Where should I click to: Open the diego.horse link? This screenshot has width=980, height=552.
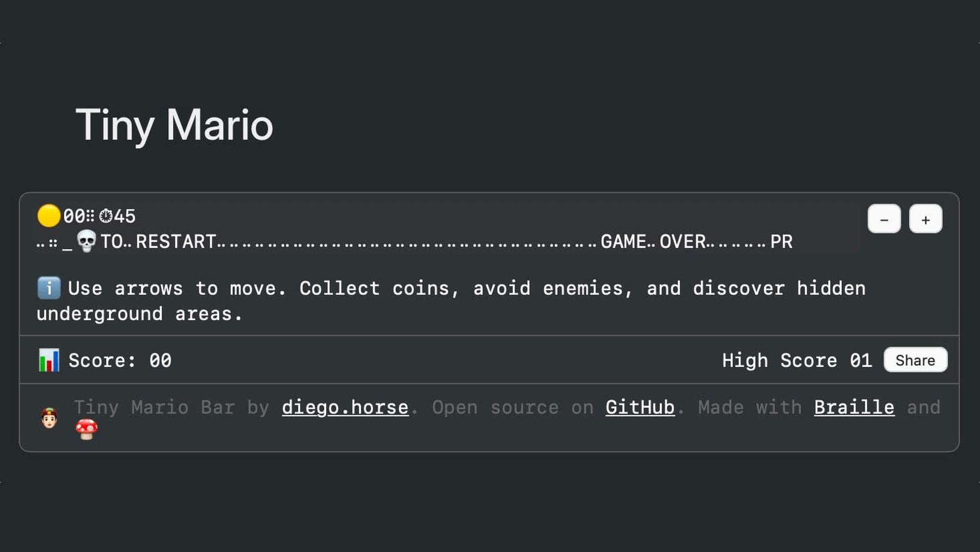tap(345, 407)
